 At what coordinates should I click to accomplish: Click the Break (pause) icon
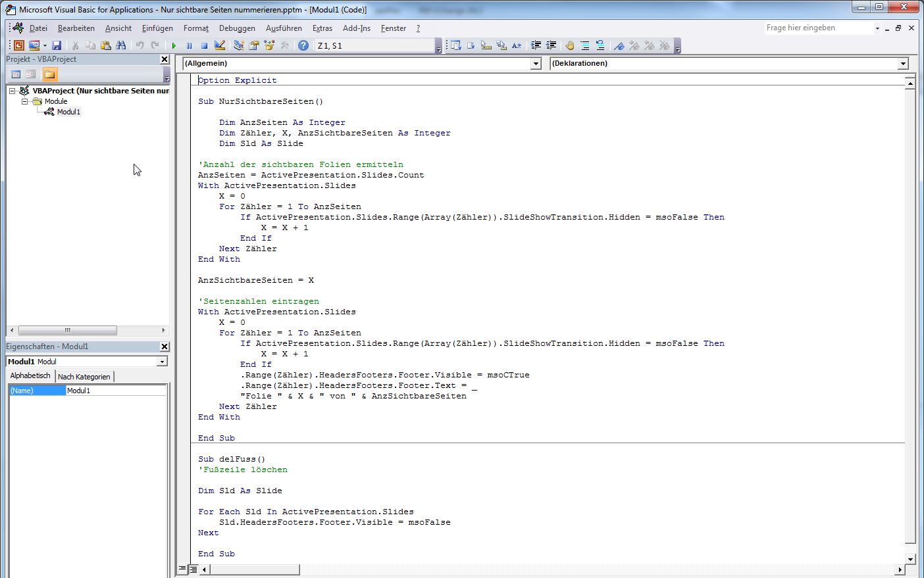coord(189,45)
